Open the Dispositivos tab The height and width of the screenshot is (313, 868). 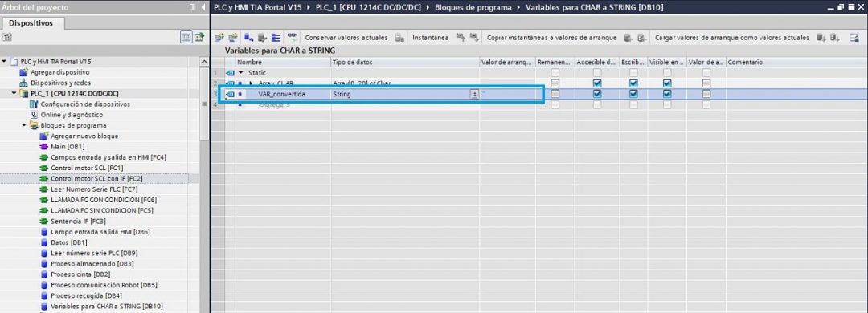pyautogui.click(x=33, y=23)
